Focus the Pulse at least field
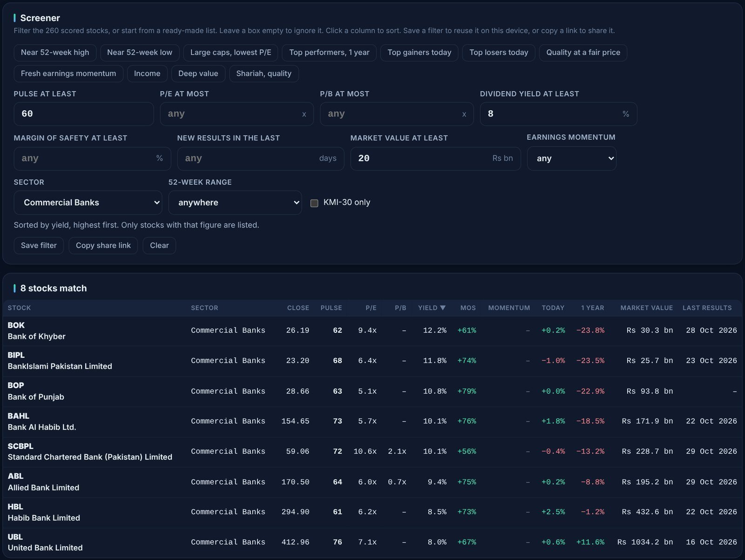The image size is (745, 560). tap(84, 114)
